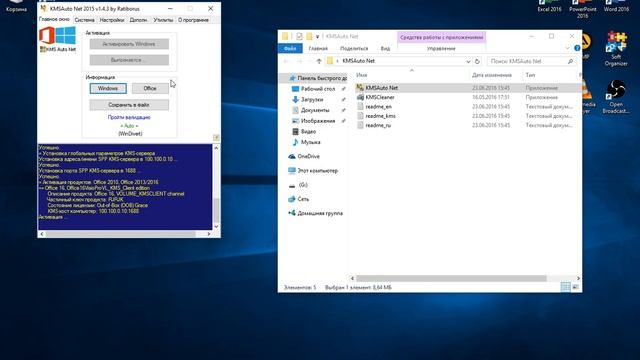Open Soft Organizer desktop shortcut
The width and height of the screenshot is (640, 360).
[x=616, y=49]
